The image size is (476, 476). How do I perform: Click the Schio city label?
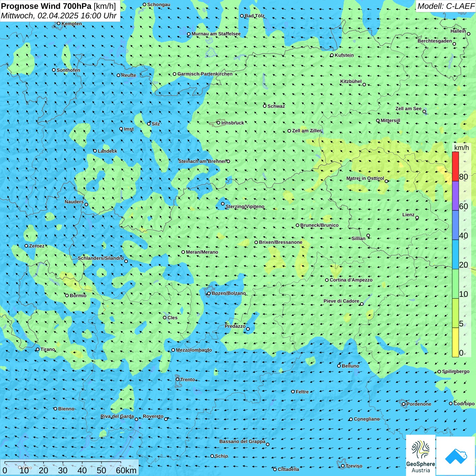click(221, 456)
